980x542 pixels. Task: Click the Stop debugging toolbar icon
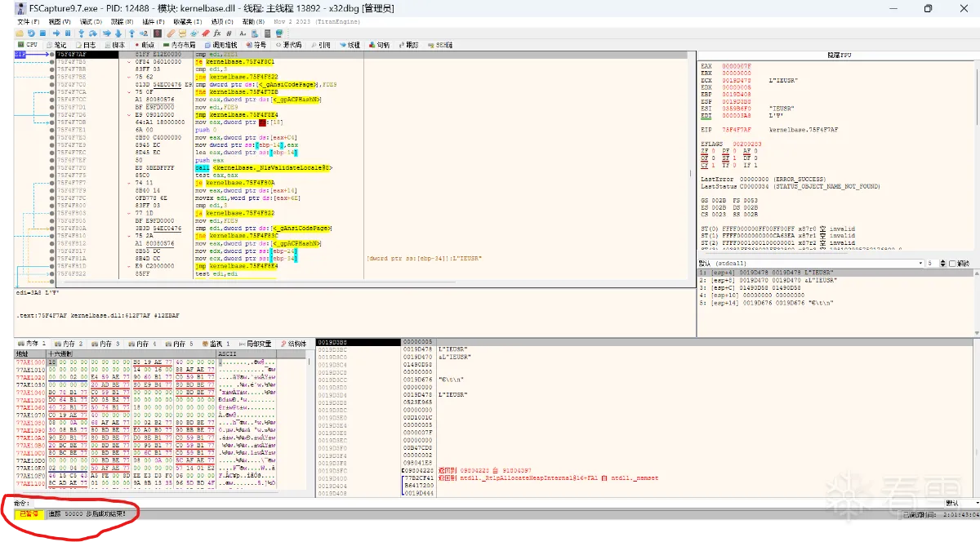point(43,33)
